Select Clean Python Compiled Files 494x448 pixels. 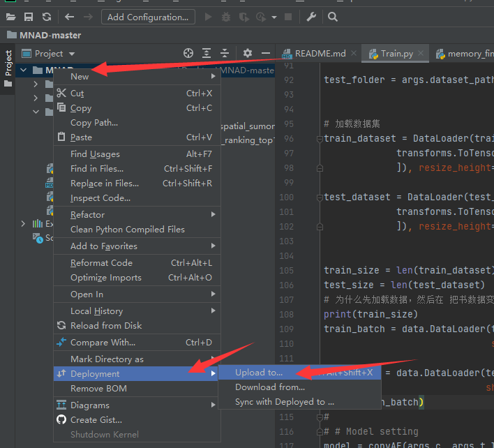(x=137, y=230)
